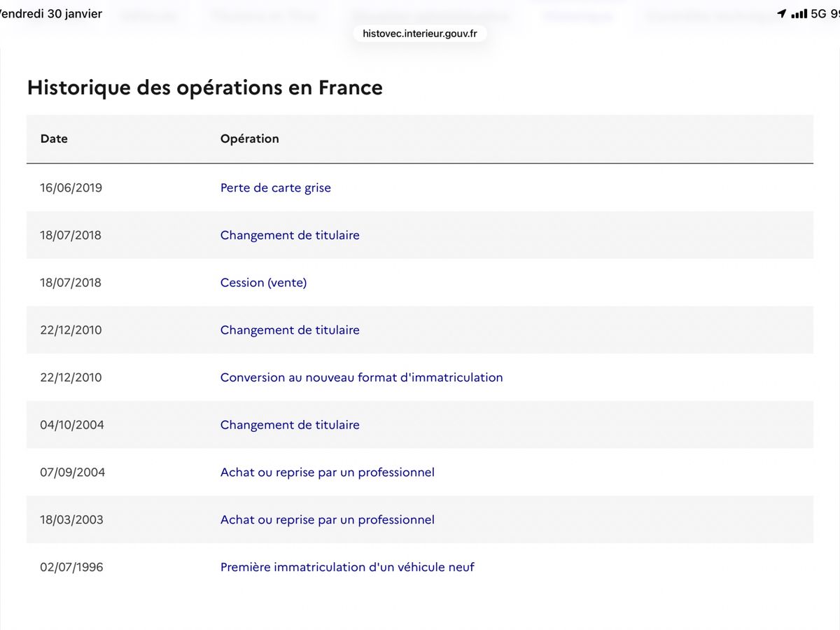Tap the cellular signal bars icon
840x630 pixels.
[799, 14]
